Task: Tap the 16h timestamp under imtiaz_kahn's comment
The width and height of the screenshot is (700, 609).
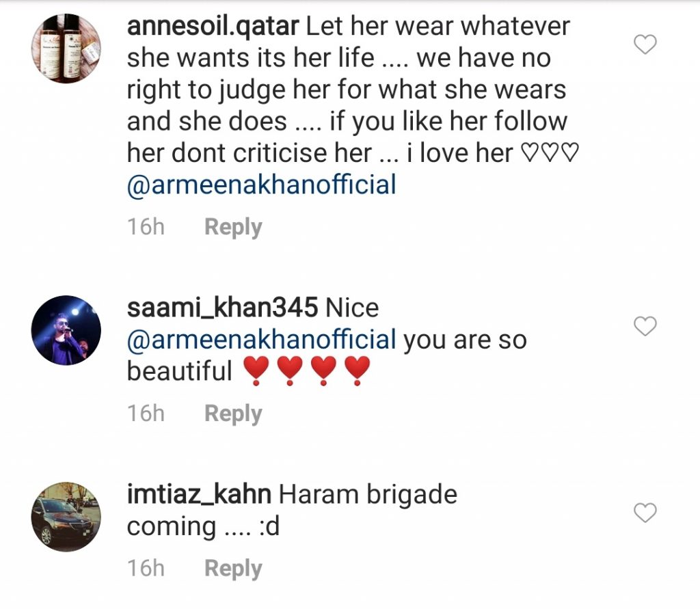Action: click(x=146, y=569)
